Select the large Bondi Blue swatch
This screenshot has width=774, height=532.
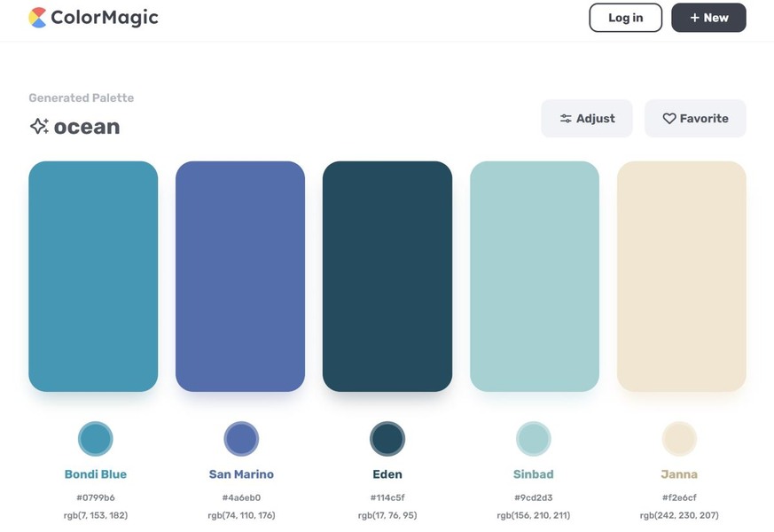[93, 277]
